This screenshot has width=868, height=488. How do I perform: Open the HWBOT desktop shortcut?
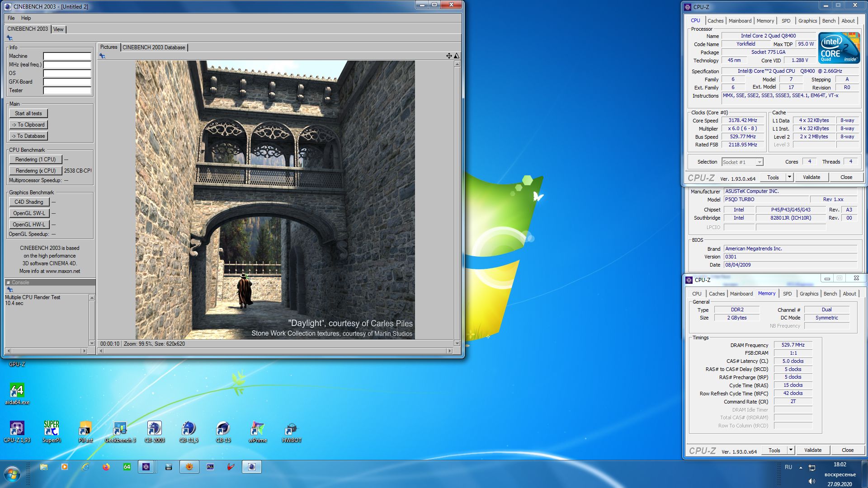(x=292, y=432)
